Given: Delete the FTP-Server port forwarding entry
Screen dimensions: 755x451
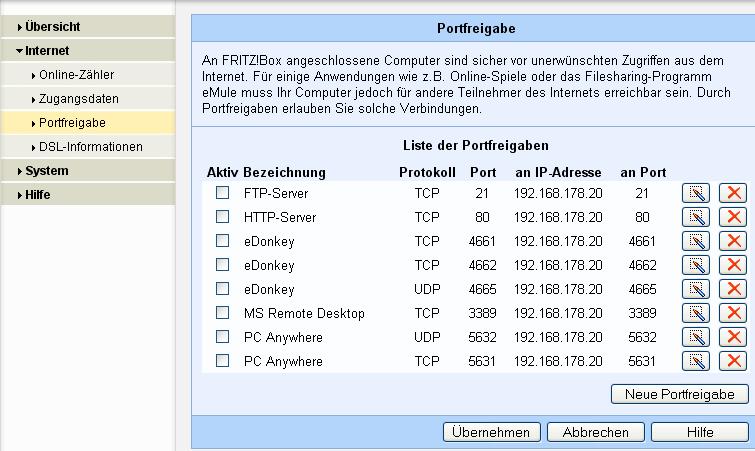Looking at the screenshot, I should [733, 193].
